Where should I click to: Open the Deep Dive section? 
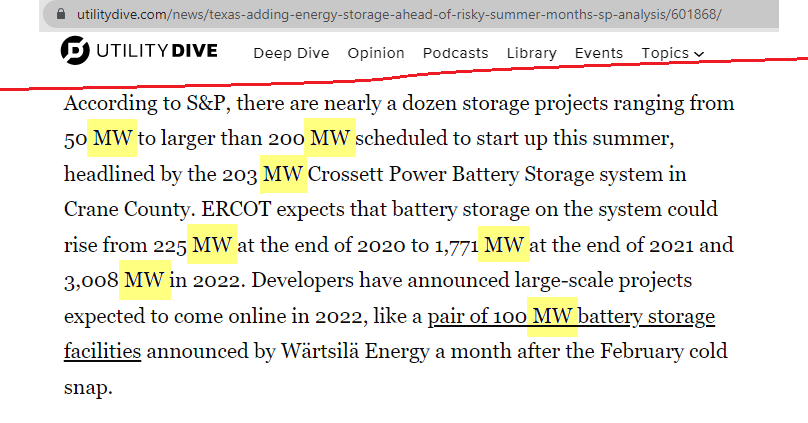click(x=291, y=53)
